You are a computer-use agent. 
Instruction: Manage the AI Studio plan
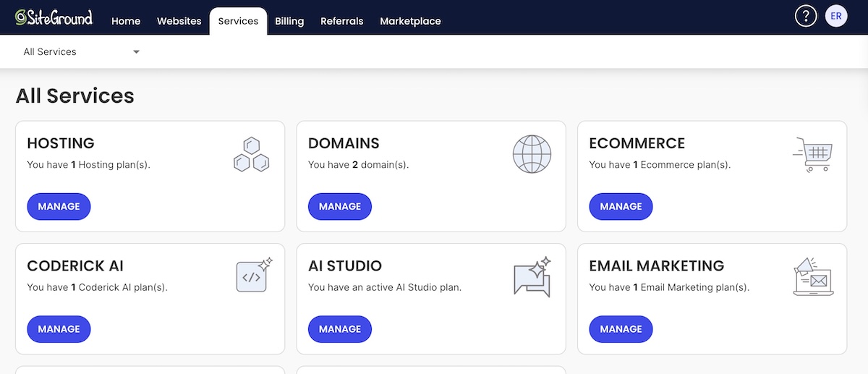pos(340,328)
